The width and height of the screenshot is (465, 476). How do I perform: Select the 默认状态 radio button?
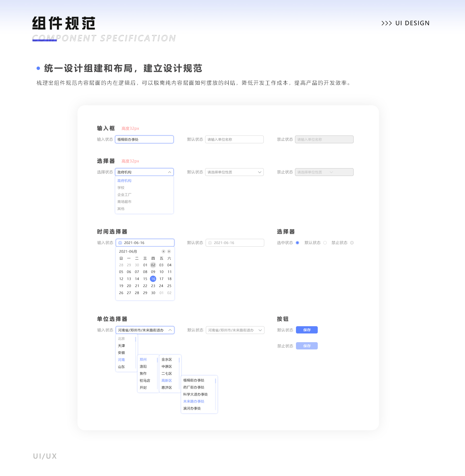tap(325, 243)
